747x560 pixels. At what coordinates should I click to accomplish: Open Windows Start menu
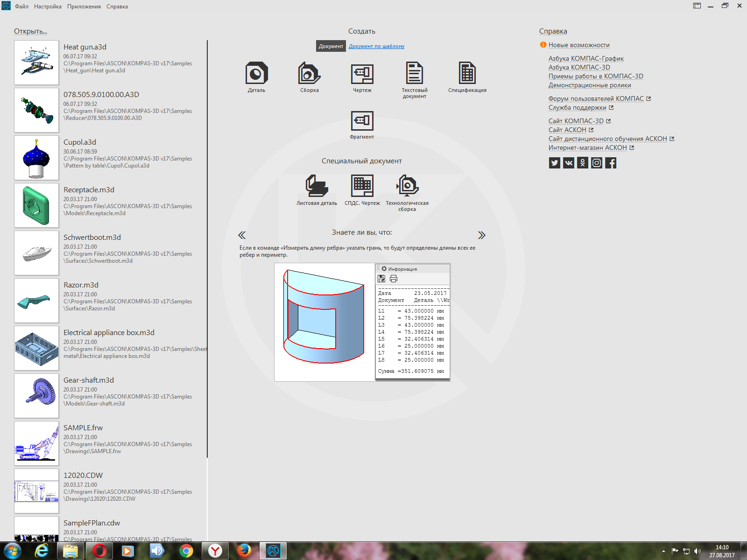[x=13, y=551]
